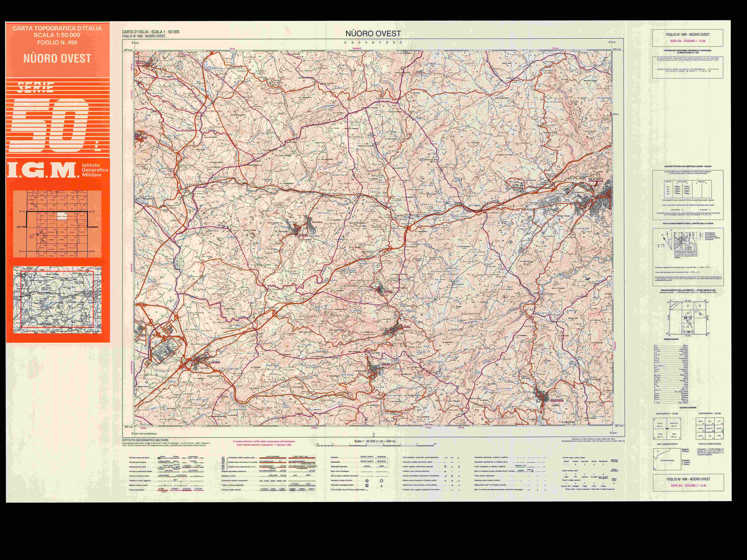The width and height of the screenshot is (747, 560).
Task: Click 'DATI DI ORIENTAMENTO PER IL CENTRO DELLA CARTA'
Action: (x=688, y=224)
